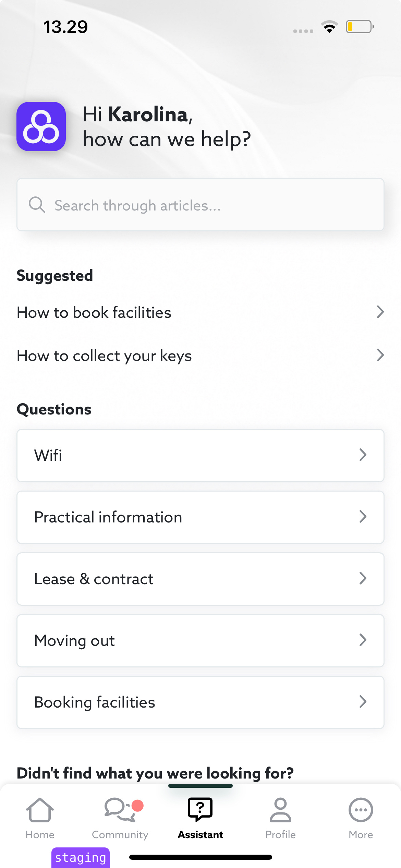This screenshot has height=868, width=401.
Task: Open the More ellipsis icon
Action: (x=361, y=810)
